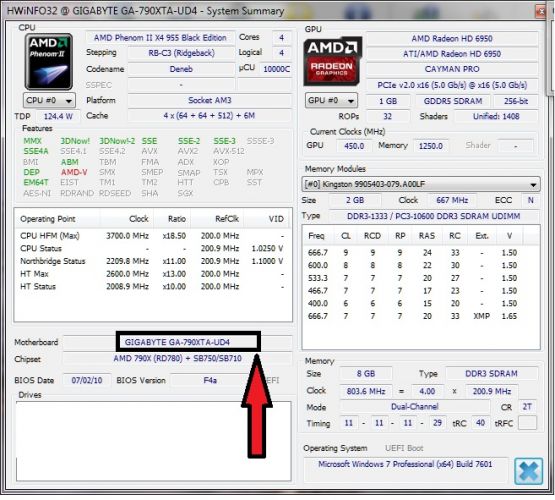
Task: Click the Unified: 1408 shaders value
Action: pos(496,116)
